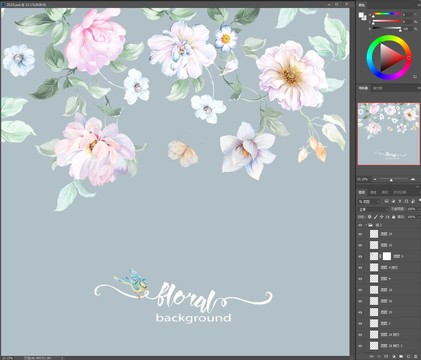Switch to the Histogram tab beside Navigator
The height and width of the screenshot is (360, 421).
pyautogui.click(x=377, y=88)
